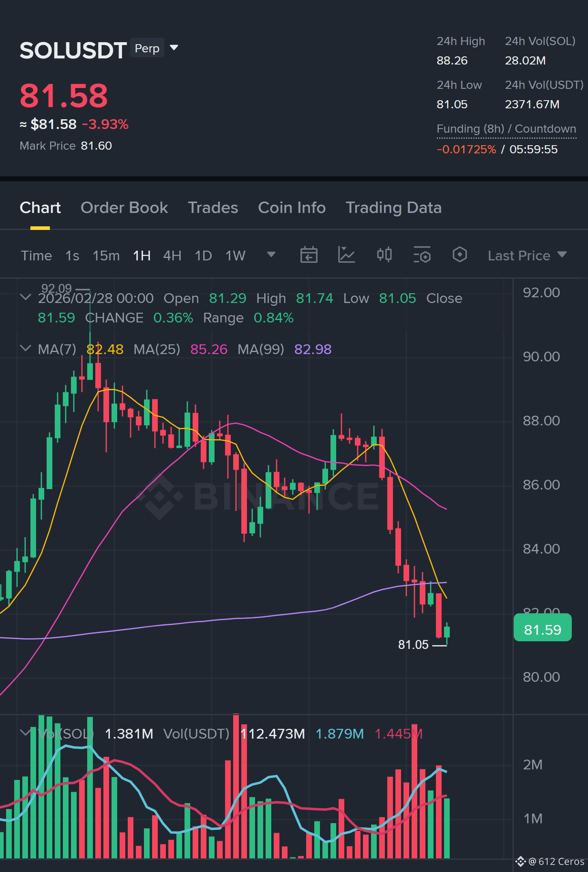
Task: Click the hexagon chart preferences icon
Action: pyautogui.click(x=460, y=255)
